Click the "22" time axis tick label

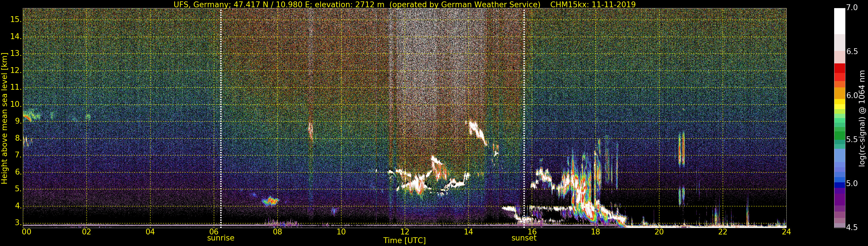point(723,232)
